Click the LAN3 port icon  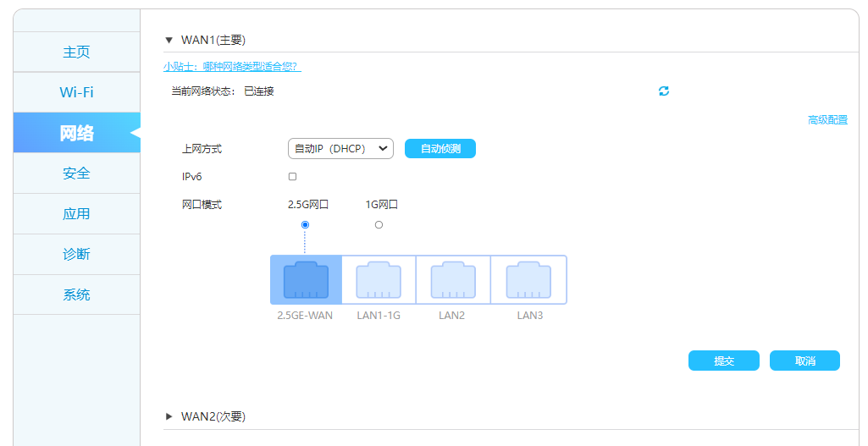click(x=528, y=280)
